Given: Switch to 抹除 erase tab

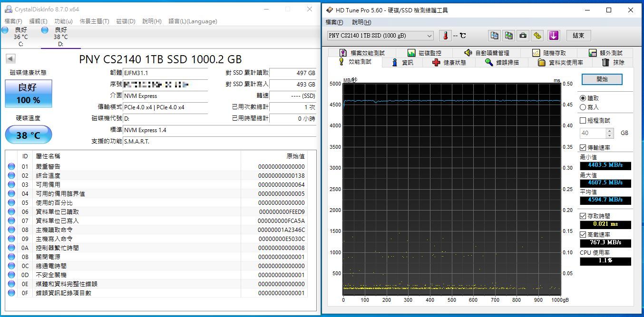Looking at the screenshot, I should coord(613,62).
